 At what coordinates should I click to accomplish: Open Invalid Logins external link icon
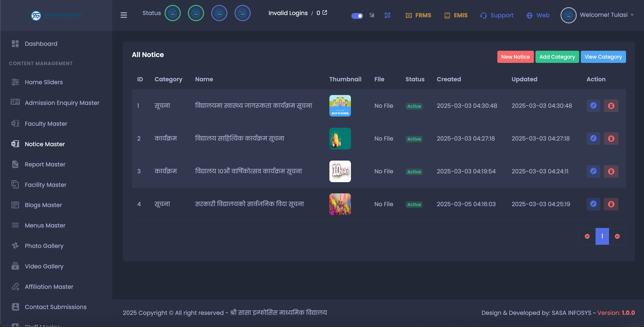325,13
